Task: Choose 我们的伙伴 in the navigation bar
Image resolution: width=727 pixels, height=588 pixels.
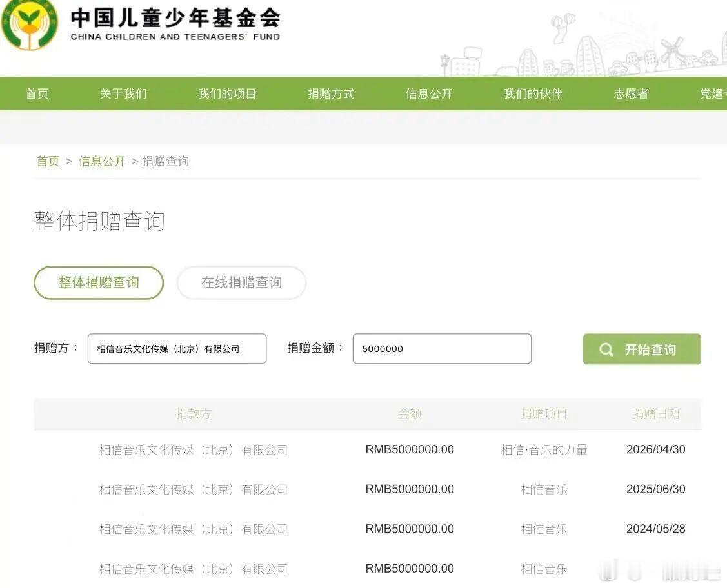Action: 533,93
